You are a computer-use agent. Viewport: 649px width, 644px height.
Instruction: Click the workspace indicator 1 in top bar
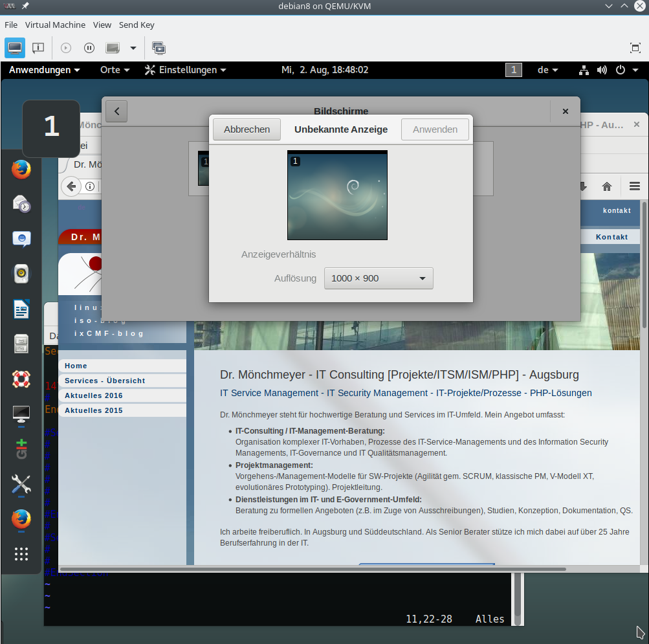pyautogui.click(x=513, y=70)
